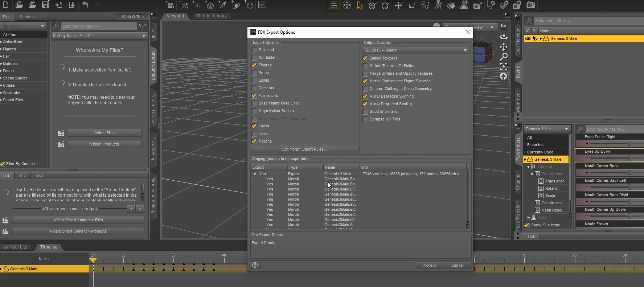Click the Mouth Corner Back slider
The width and height of the screenshot is (644, 287).
click(x=610, y=173)
